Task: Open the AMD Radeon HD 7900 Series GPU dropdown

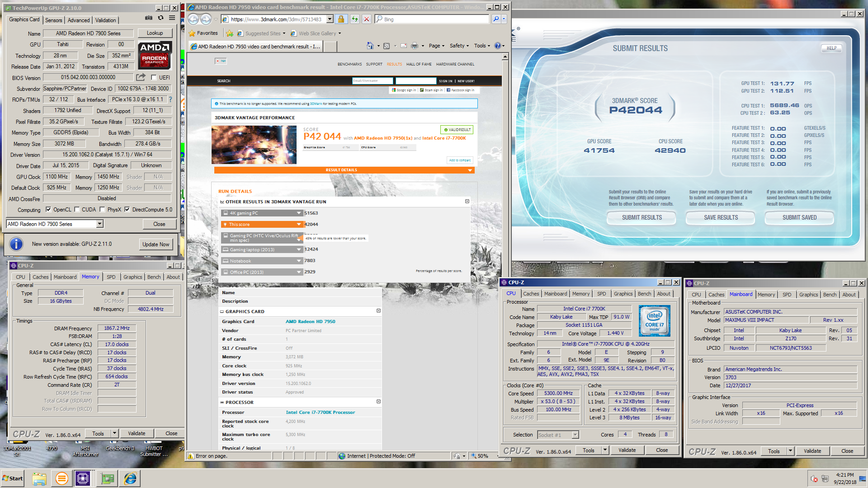Action: point(100,224)
